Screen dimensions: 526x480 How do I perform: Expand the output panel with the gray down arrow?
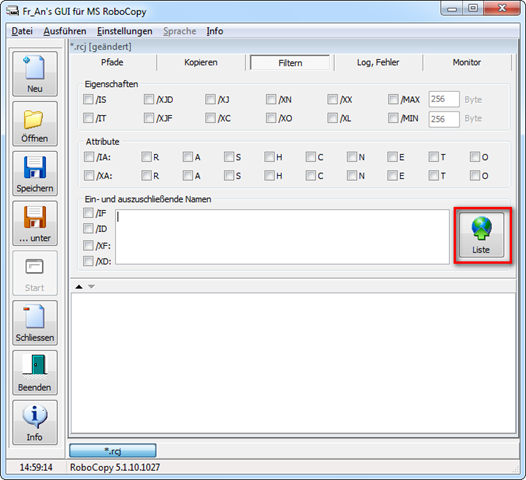click(x=91, y=287)
